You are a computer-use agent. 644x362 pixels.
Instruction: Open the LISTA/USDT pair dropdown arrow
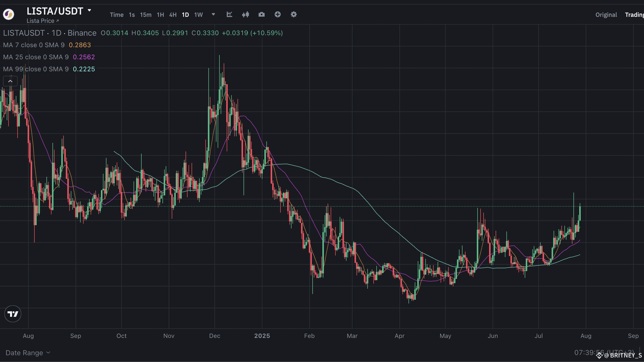89,11
